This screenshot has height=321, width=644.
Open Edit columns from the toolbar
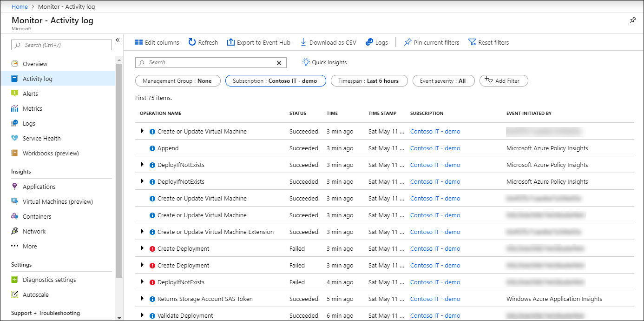(157, 42)
